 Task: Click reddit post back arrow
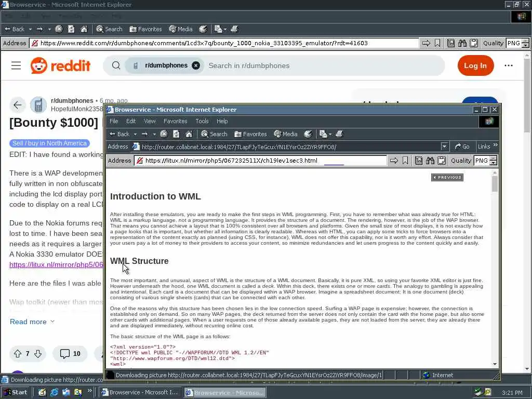click(x=18, y=105)
